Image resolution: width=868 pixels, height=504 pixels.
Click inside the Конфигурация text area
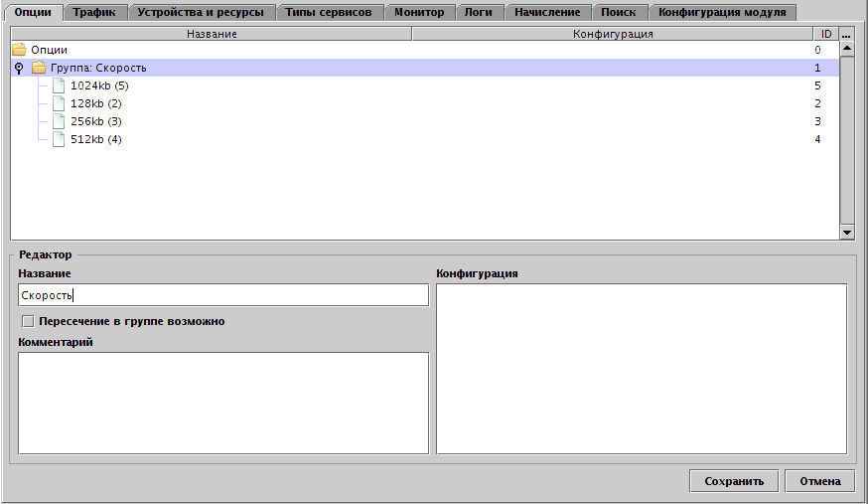(641, 369)
